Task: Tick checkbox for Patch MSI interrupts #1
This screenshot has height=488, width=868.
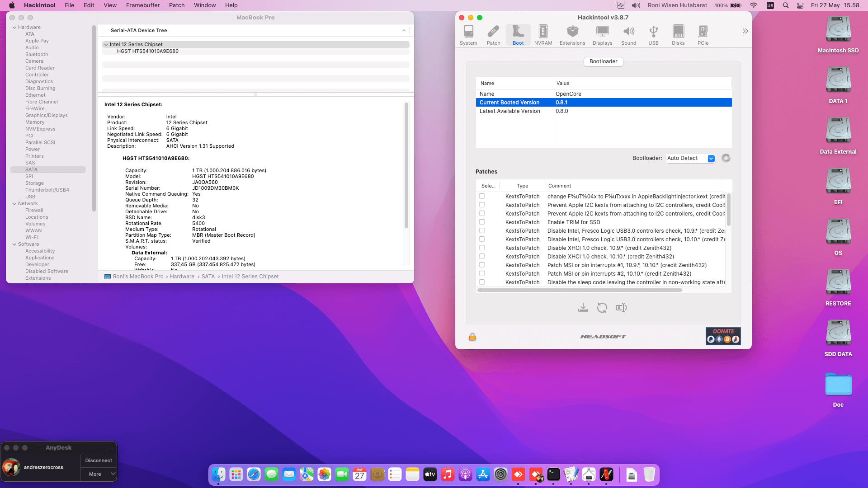Action: pyautogui.click(x=482, y=265)
